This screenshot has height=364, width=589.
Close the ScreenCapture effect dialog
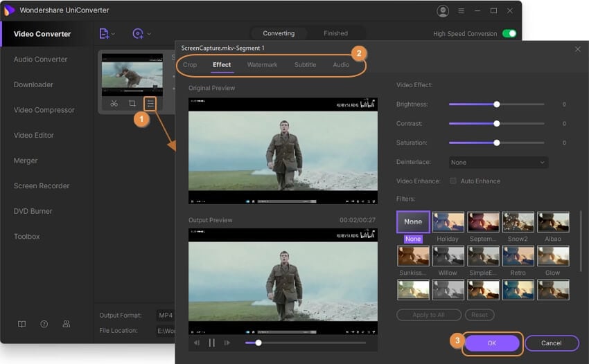[578, 49]
